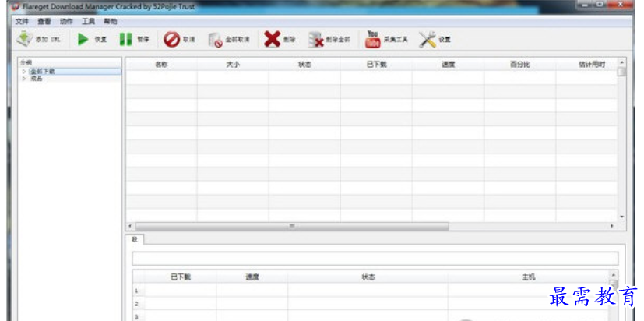Select 全部下载 in the category tree
This screenshot has height=321, width=644.
[x=43, y=72]
